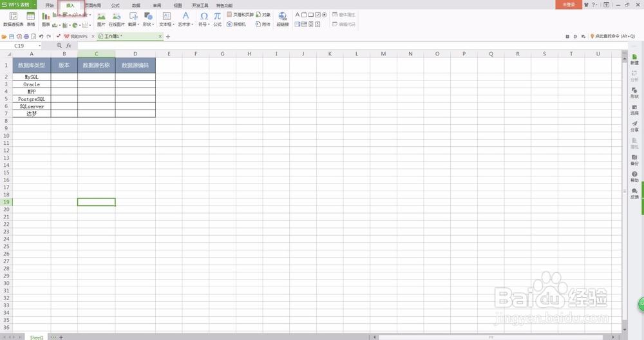Click the 新建 icon in right sidebar
This screenshot has height=340, width=644.
[634, 59]
